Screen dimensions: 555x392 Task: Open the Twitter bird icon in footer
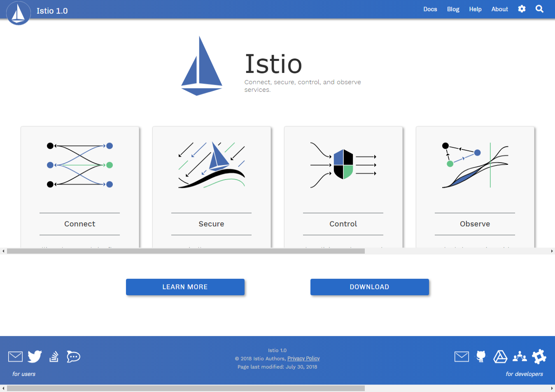tap(35, 356)
